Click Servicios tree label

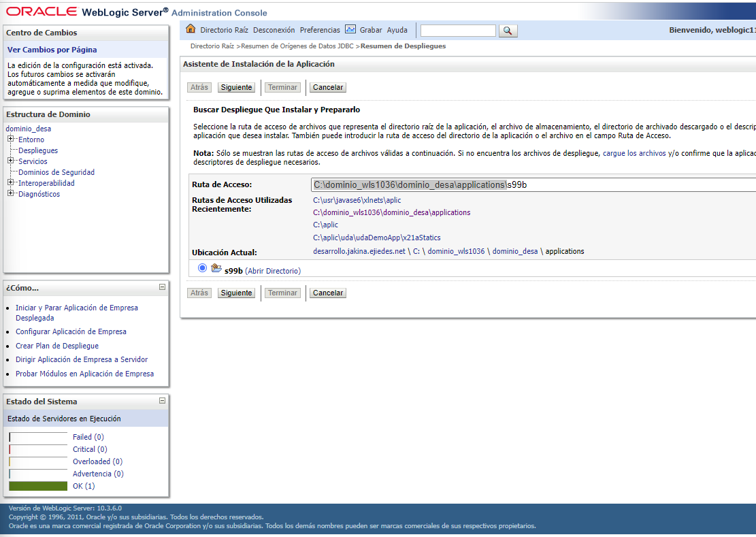[x=33, y=161]
